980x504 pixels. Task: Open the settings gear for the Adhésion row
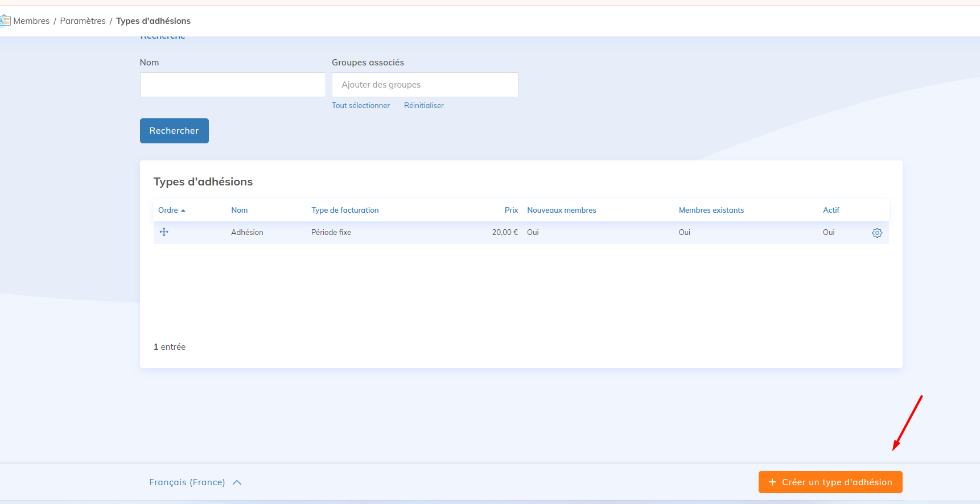(x=877, y=233)
